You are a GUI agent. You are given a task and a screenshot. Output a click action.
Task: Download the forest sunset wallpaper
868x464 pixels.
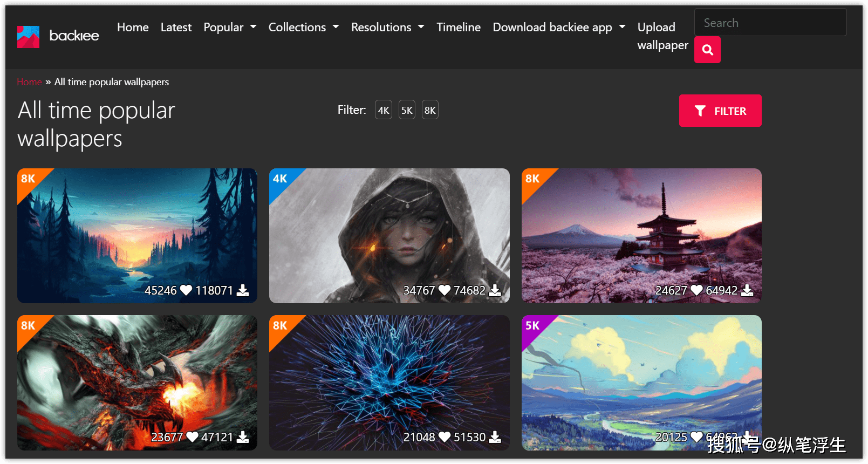(x=243, y=290)
